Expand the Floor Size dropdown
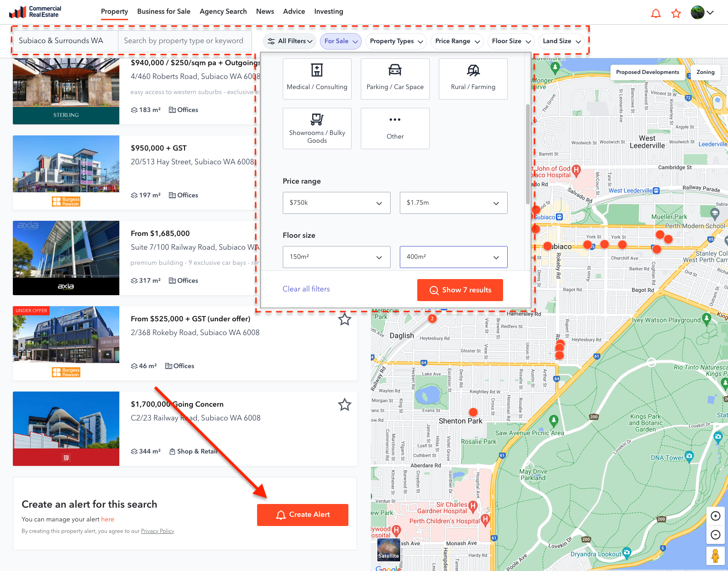This screenshot has height=571, width=728. [511, 41]
